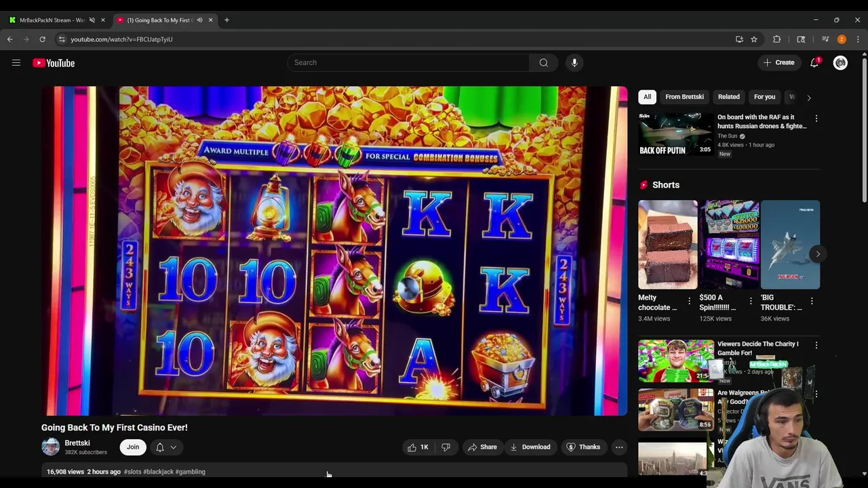Viewport: 868px width, 488px height.
Task: Open the media controls toolbar icon
Action: click(x=825, y=39)
